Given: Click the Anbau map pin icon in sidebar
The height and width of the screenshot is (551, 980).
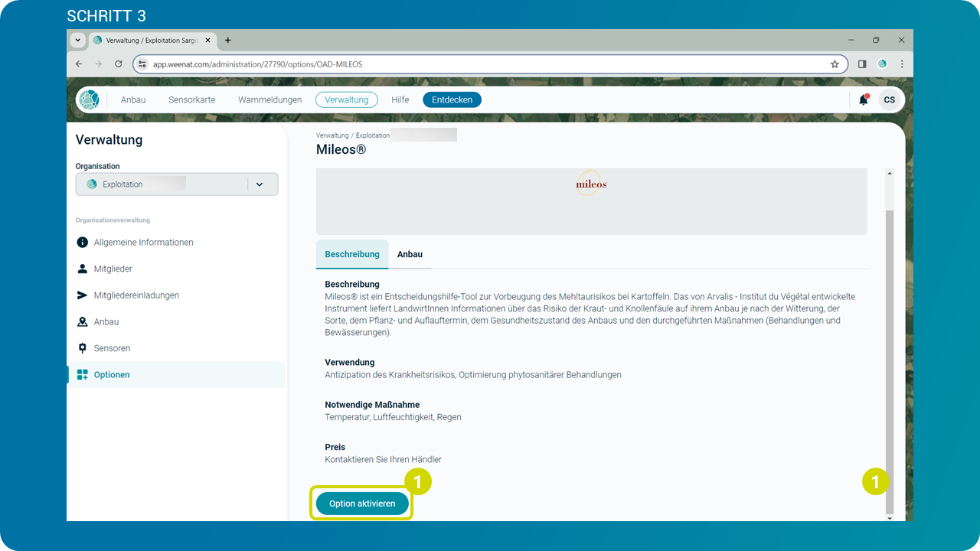Looking at the screenshot, I should (x=83, y=322).
